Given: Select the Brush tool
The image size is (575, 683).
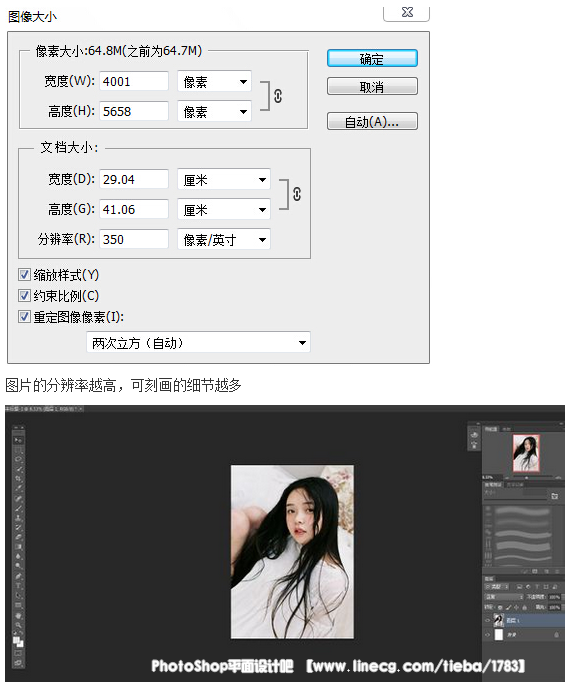Looking at the screenshot, I should pyautogui.click(x=18, y=508).
